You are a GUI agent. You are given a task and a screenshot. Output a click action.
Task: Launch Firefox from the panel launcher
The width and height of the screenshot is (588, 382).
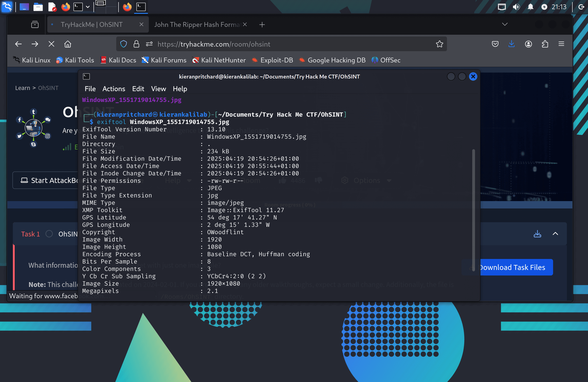(x=66, y=7)
